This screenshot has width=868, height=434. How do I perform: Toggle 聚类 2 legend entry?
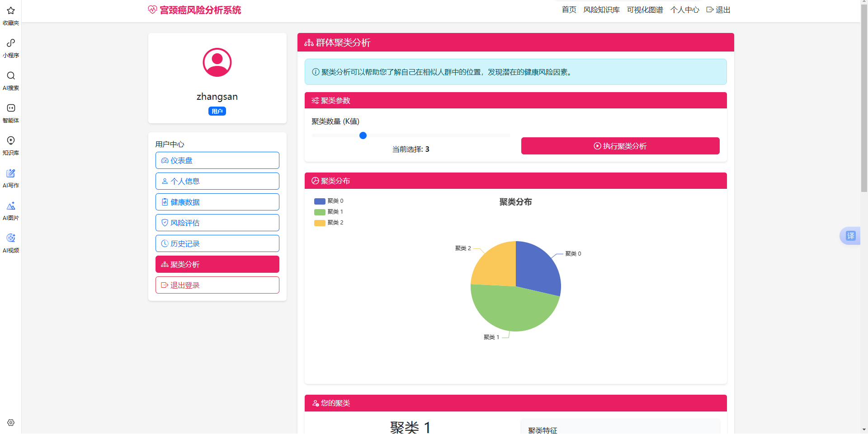pos(329,222)
